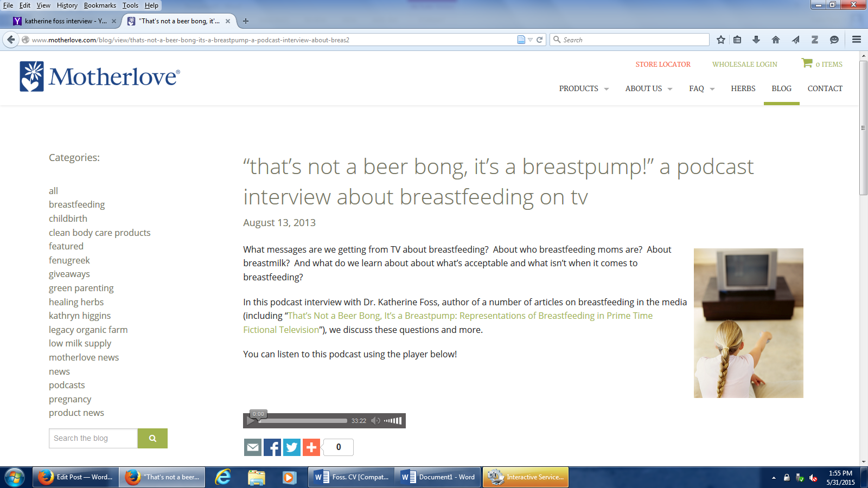The image size is (868, 488).
Task: Mute the podcast player audio
Action: 375,421
